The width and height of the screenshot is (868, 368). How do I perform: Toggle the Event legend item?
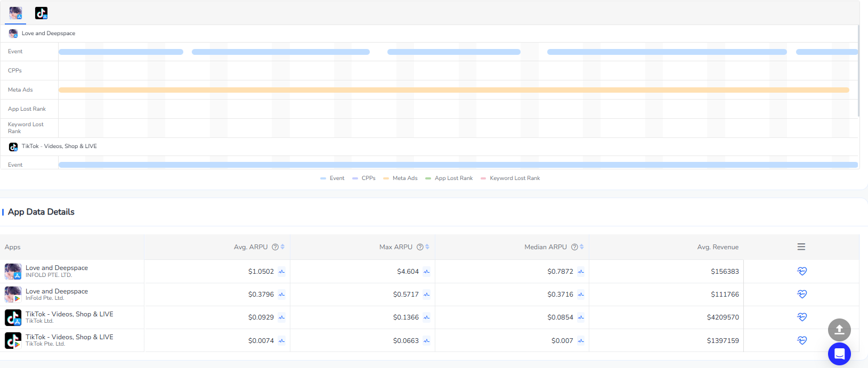[332, 178]
